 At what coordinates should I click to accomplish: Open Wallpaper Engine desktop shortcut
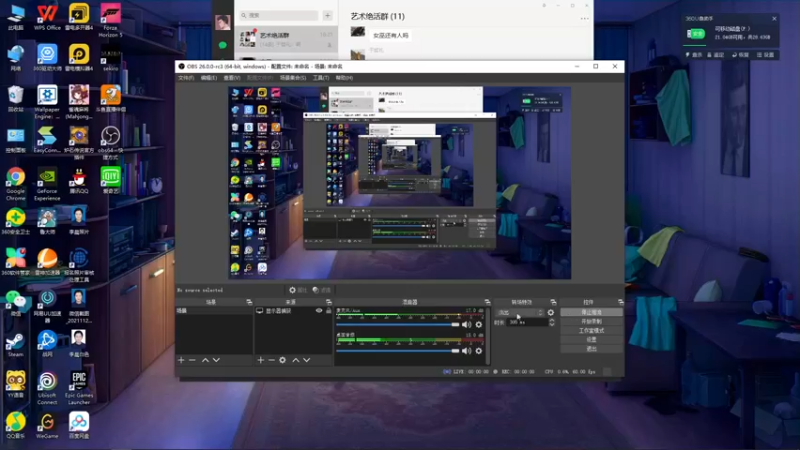(x=47, y=102)
